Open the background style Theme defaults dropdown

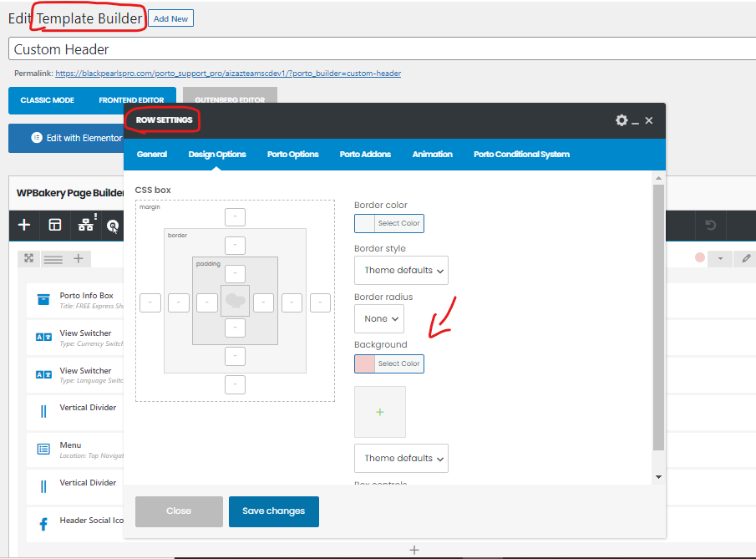click(401, 458)
